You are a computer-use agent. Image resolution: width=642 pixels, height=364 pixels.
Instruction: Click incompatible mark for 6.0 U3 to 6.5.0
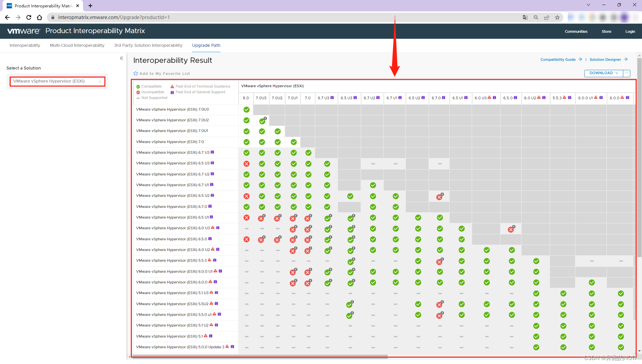click(x=511, y=229)
